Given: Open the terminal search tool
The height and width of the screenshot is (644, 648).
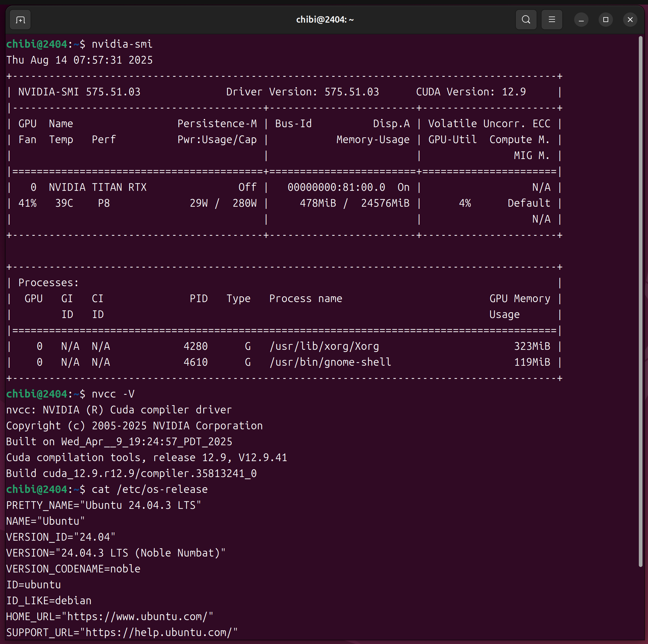Looking at the screenshot, I should tap(526, 20).
